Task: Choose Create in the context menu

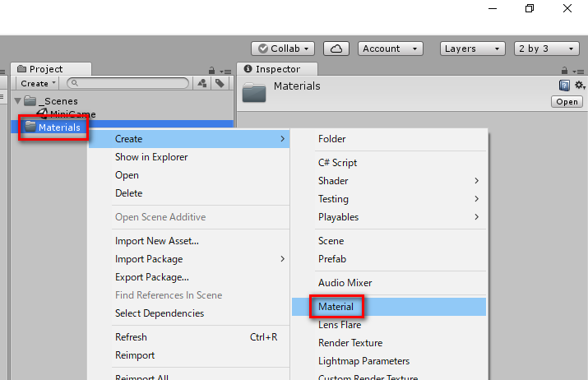Action: [189, 139]
